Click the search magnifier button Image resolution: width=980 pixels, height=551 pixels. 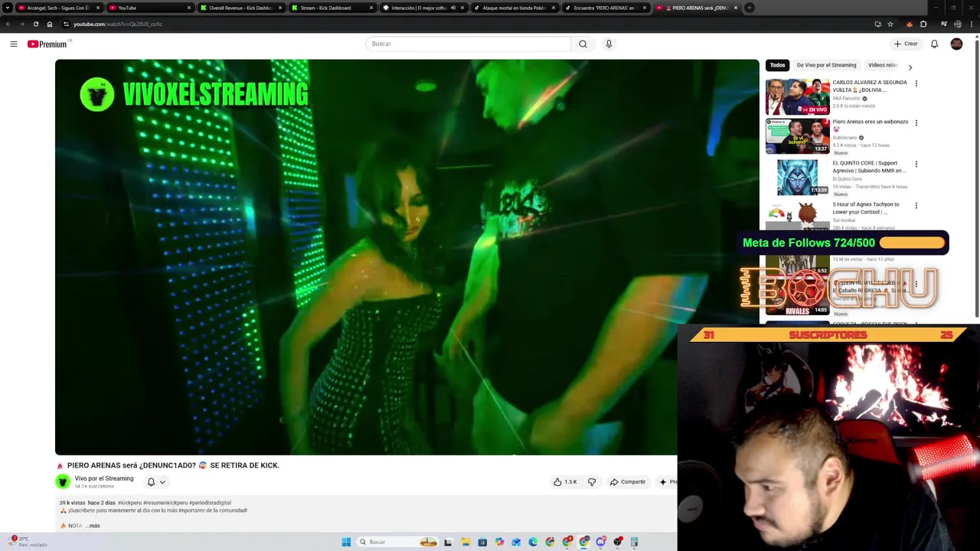click(583, 44)
